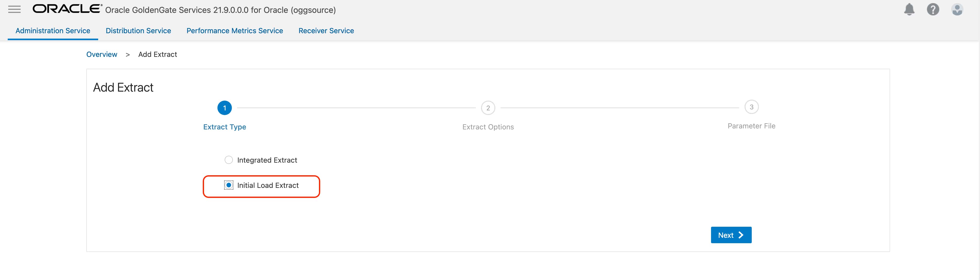Go back to Overview breadcrumb link
This screenshot has width=980, height=280.
[x=102, y=54]
